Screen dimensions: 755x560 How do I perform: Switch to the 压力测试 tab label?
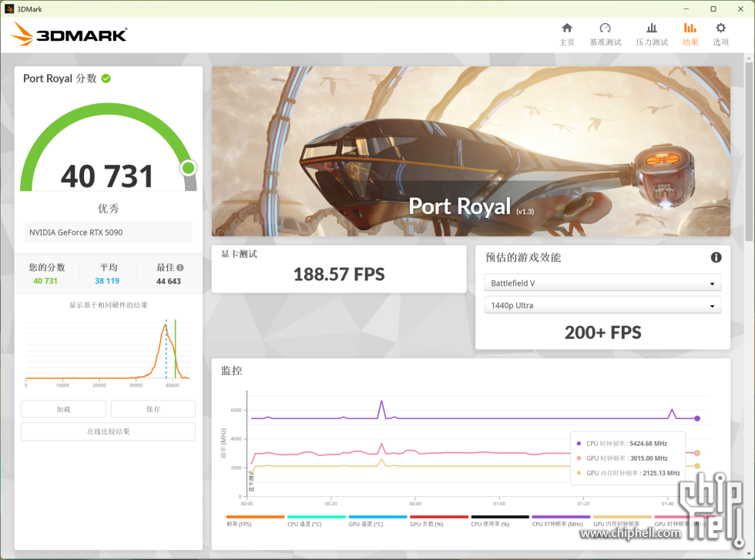[x=652, y=42]
